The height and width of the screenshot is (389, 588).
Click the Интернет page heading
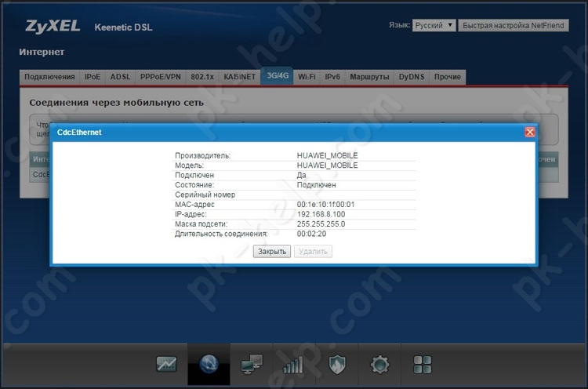(x=42, y=52)
